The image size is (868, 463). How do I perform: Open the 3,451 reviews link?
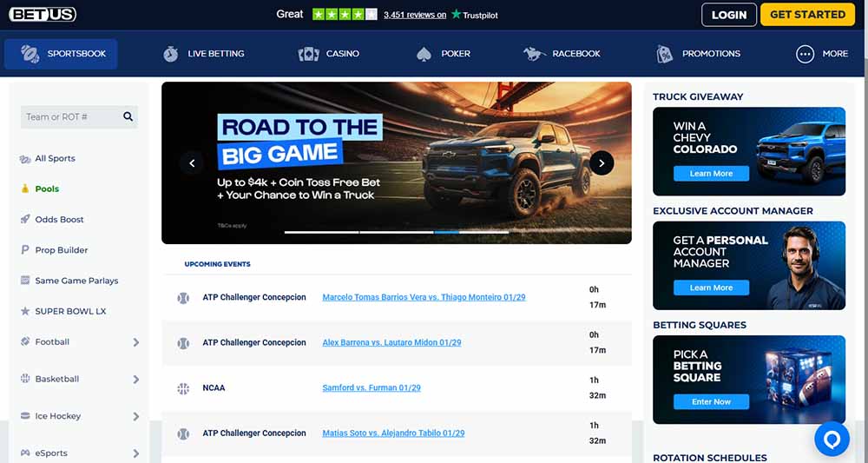[x=415, y=15]
